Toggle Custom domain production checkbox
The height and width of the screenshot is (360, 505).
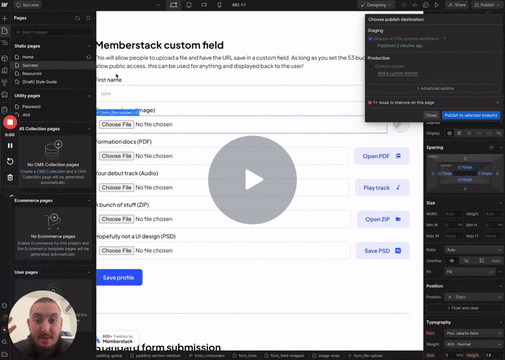point(371,66)
